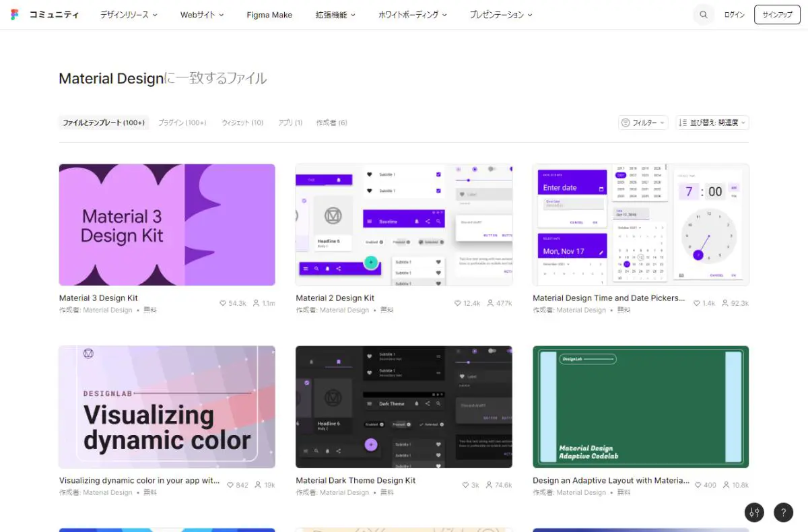Viewport: 808px width, 532px height.
Task: Click the ログイン link
Action: (x=735, y=14)
